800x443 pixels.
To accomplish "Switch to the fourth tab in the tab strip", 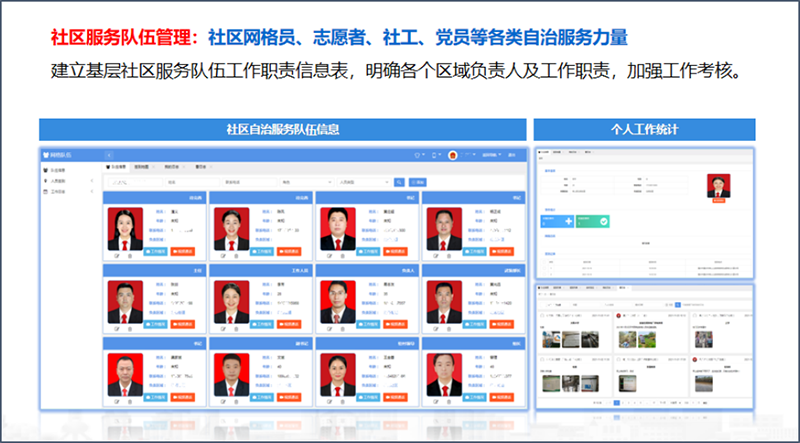I will (x=201, y=167).
